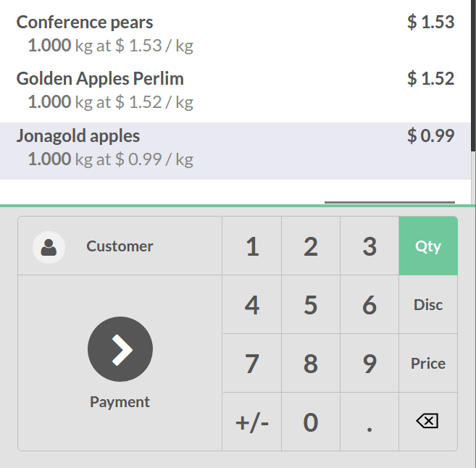Click the Payment text label
This screenshot has height=468, width=476.
tap(120, 402)
